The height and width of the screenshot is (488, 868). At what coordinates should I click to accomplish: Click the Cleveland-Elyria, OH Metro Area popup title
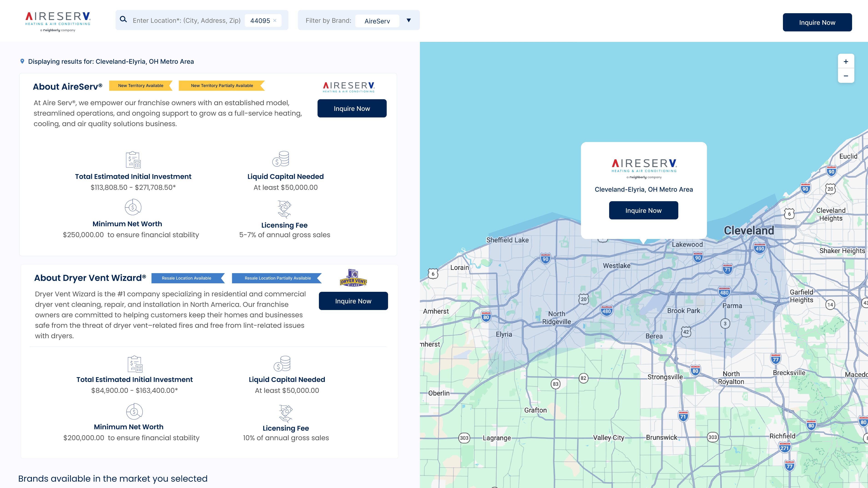tap(644, 189)
